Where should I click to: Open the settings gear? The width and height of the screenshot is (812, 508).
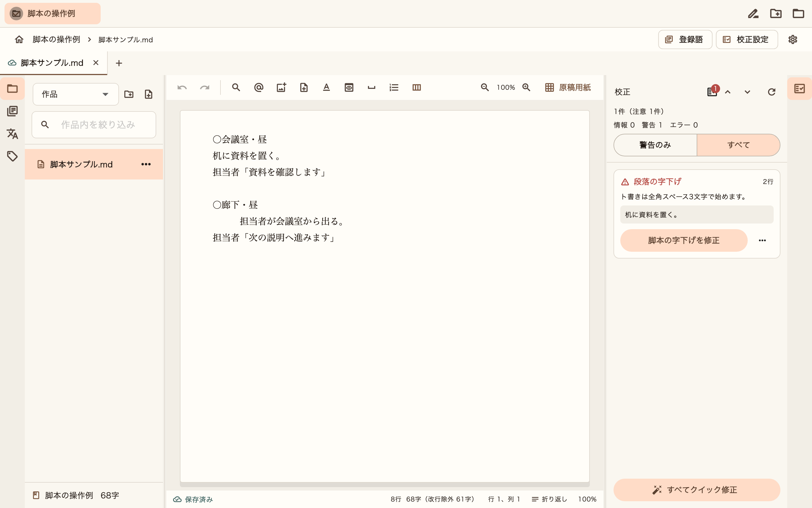click(793, 40)
